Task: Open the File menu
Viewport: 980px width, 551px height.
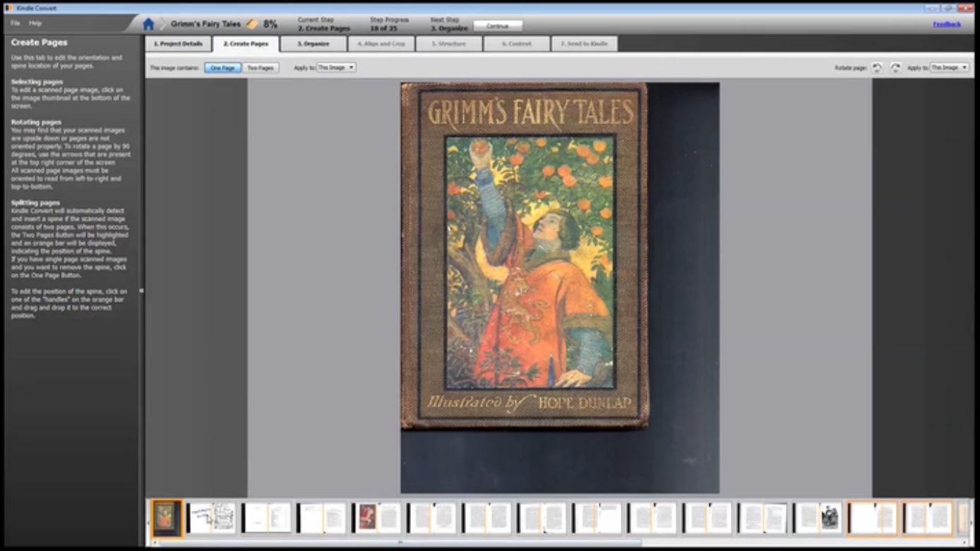Action: [x=15, y=23]
